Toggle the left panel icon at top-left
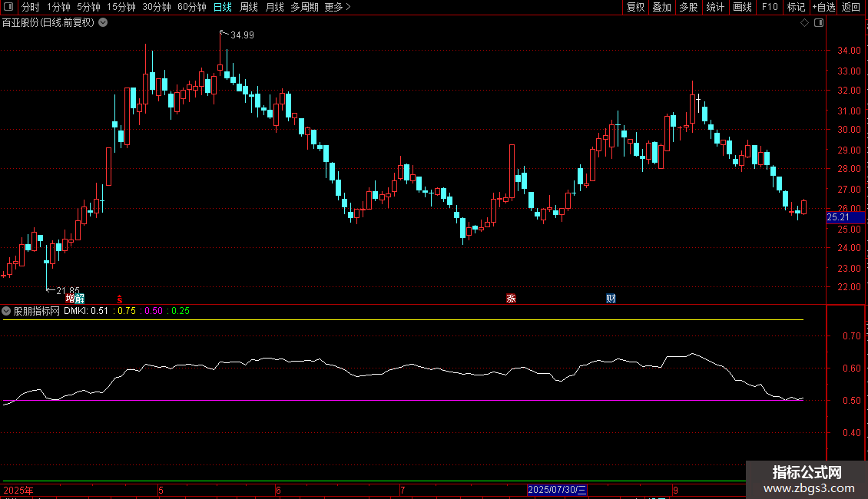The height and width of the screenshot is (499, 868). click(x=8, y=7)
